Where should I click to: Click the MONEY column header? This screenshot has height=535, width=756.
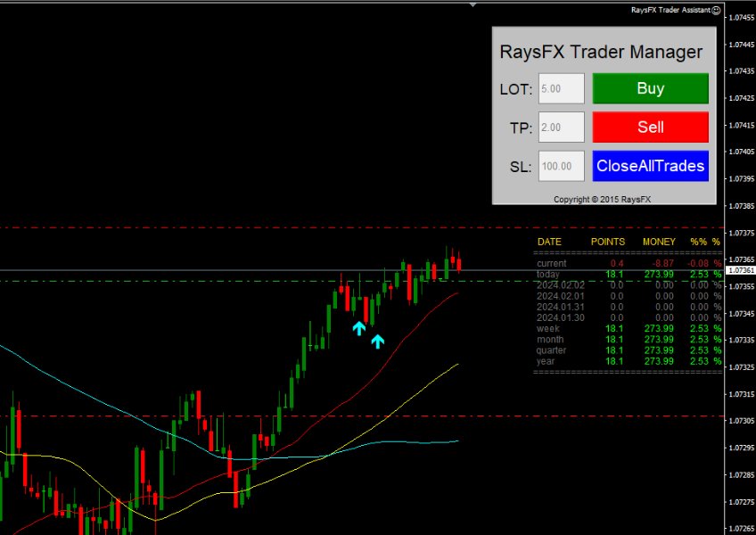(x=659, y=242)
